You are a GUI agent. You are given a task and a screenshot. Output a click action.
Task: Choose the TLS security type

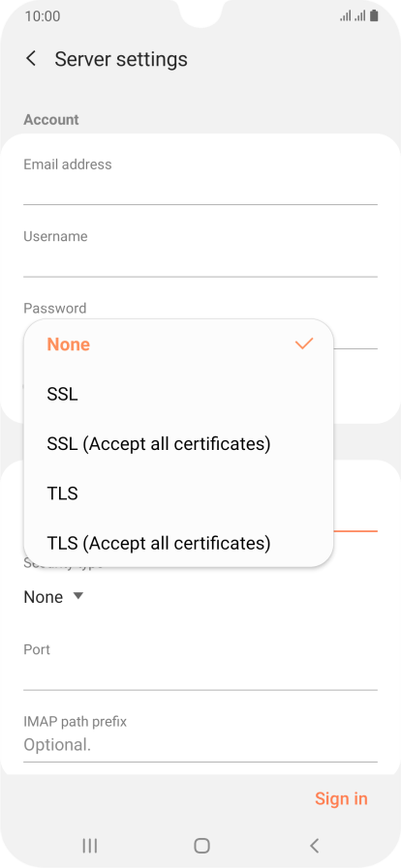click(178, 494)
